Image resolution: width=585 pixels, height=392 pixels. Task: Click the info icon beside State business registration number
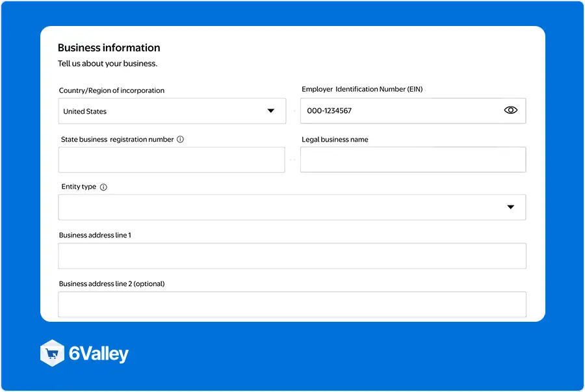point(180,140)
